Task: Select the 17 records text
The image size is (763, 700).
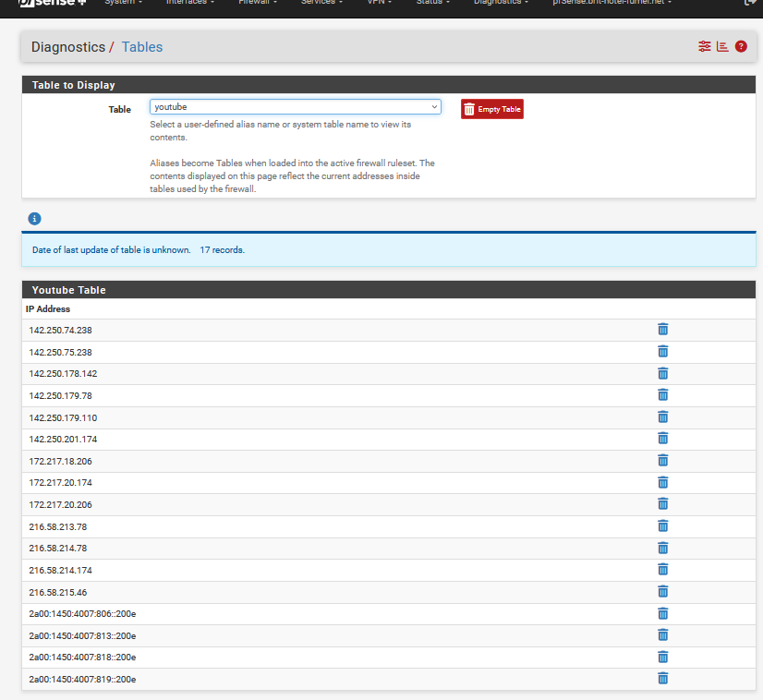Action: [222, 250]
